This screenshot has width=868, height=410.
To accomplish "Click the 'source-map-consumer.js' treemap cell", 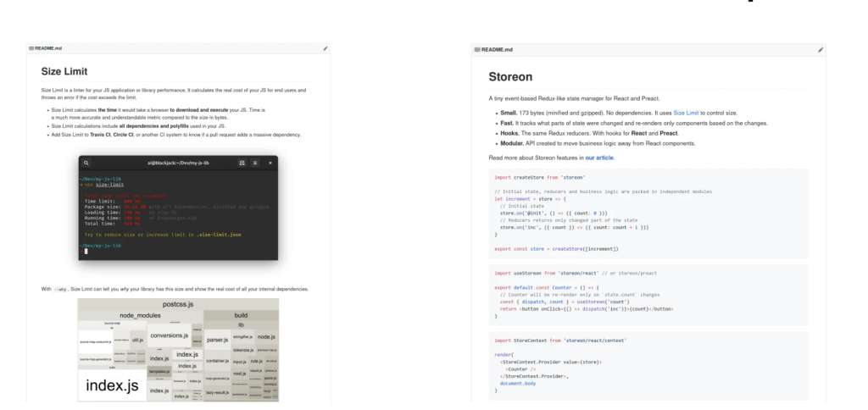I will coord(95,342).
